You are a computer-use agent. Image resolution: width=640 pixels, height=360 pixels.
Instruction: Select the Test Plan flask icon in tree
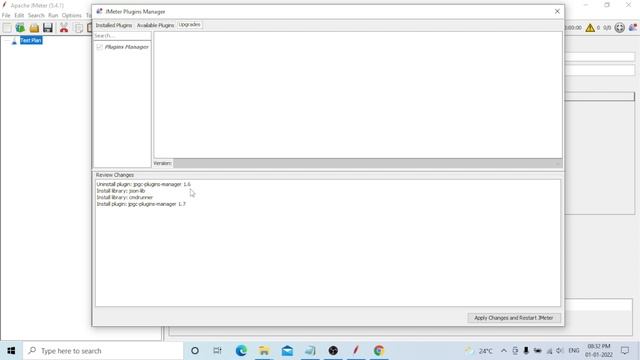pos(14,40)
